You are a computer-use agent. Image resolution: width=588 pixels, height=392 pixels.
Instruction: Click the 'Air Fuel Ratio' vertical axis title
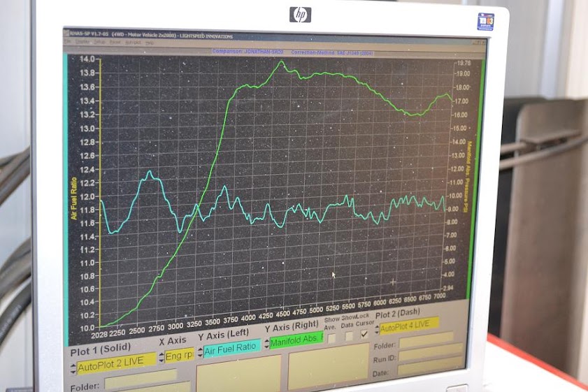click(73, 198)
